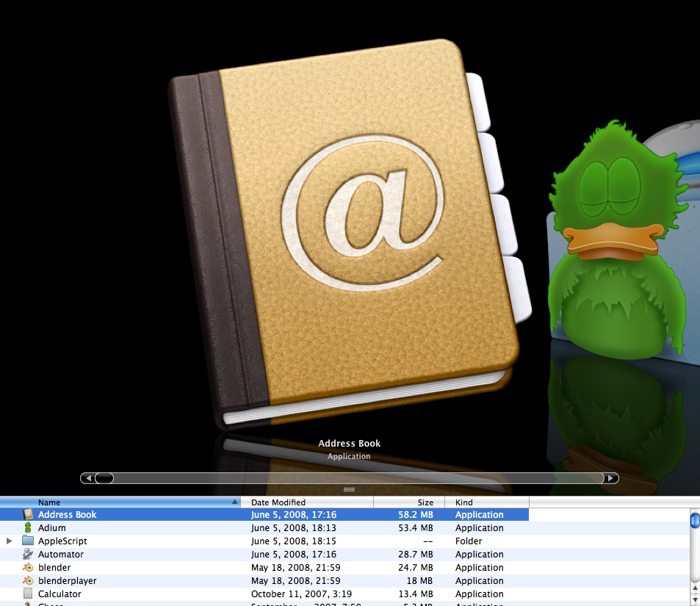Image resolution: width=700 pixels, height=606 pixels.
Task: Click the "Address Book" title under the cover
Action: point(349,444)
